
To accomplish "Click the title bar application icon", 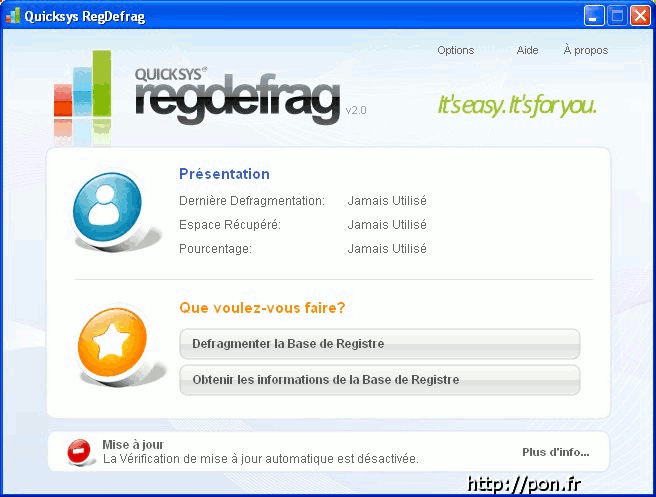I will point(13,16).
